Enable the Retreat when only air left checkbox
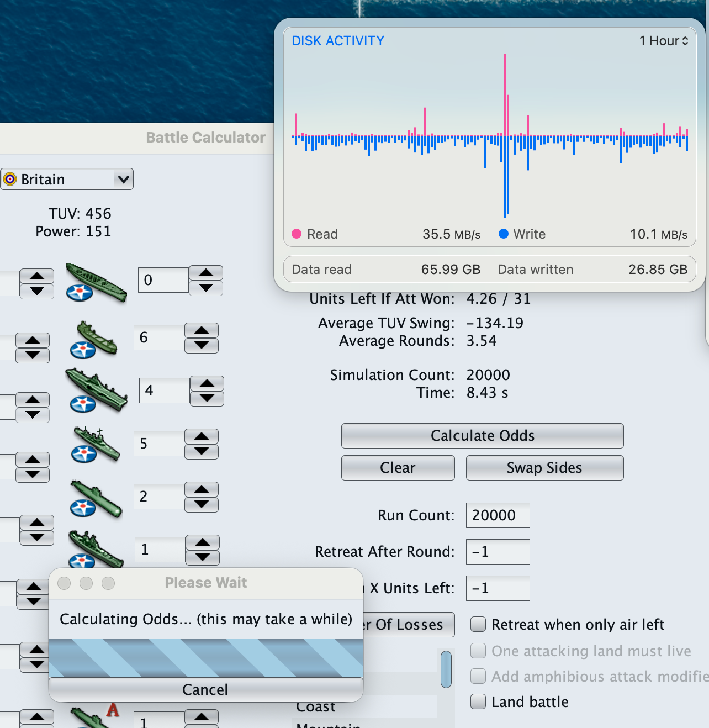This screenshot has height=728, width=709. click(478, 624)
